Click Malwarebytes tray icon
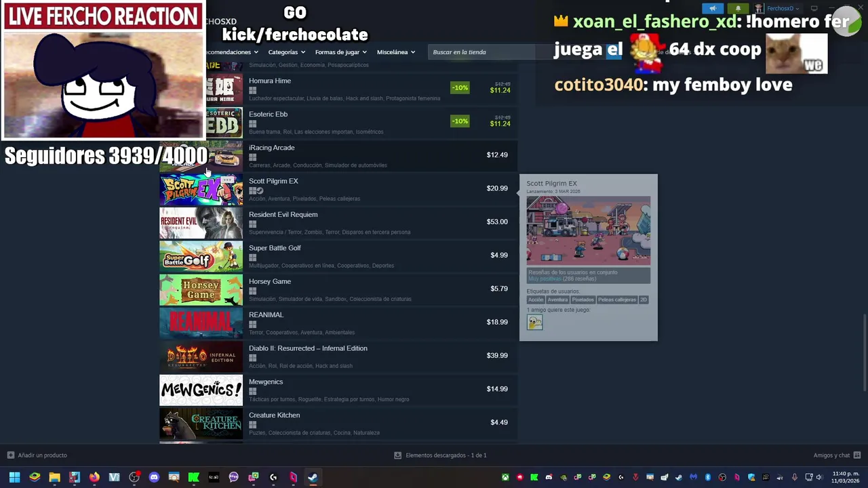This screenshot has height=488, width=868. tap(693, 477)
